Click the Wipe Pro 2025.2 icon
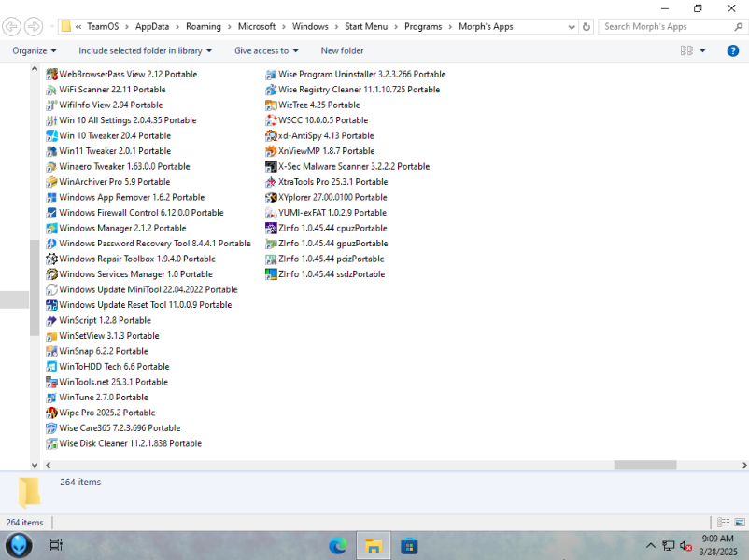This screenshot has height=560, width=749. (x=51, y=413)
